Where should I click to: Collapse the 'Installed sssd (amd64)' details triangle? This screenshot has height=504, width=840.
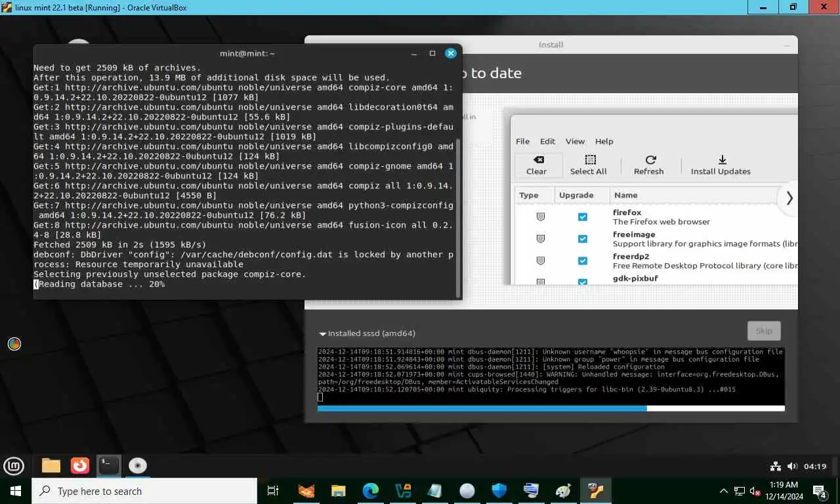[322, 333]
